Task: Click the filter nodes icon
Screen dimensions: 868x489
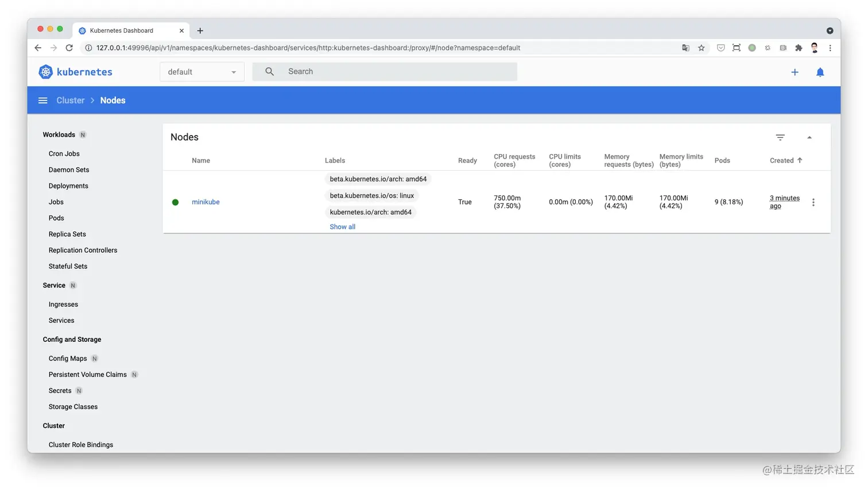Action: (780, 137)
